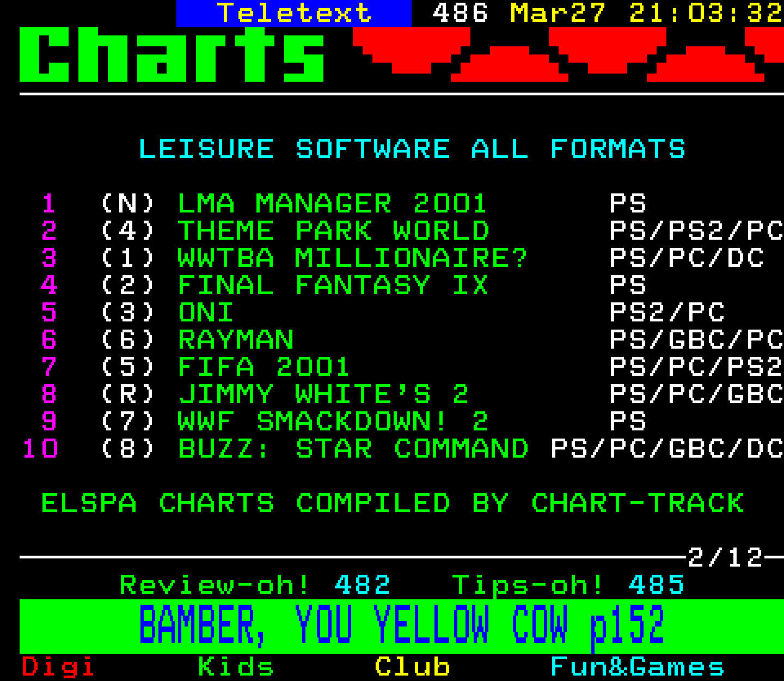Click the (N) new-entry marker for LMA Manager
The image size is (784, 681).
(128, 204)
